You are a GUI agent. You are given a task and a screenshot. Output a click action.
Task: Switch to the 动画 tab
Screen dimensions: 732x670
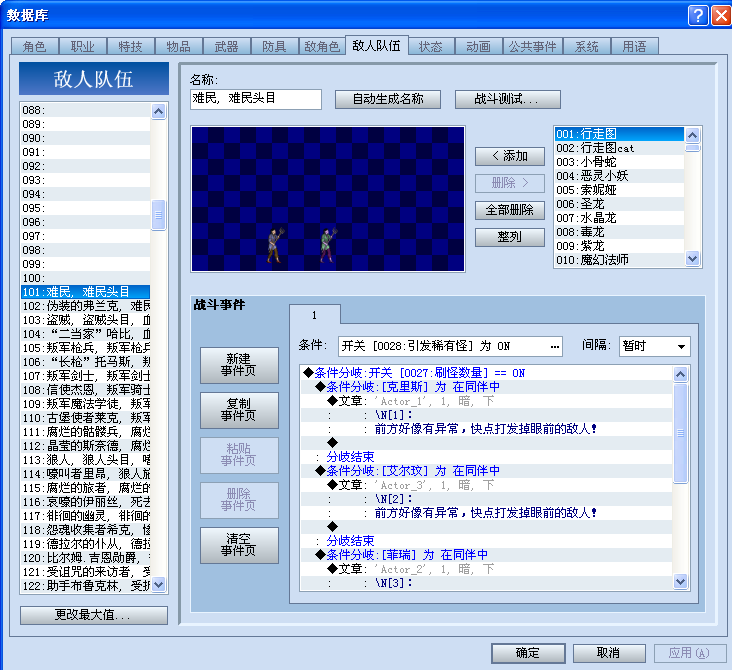click(479, 46)
